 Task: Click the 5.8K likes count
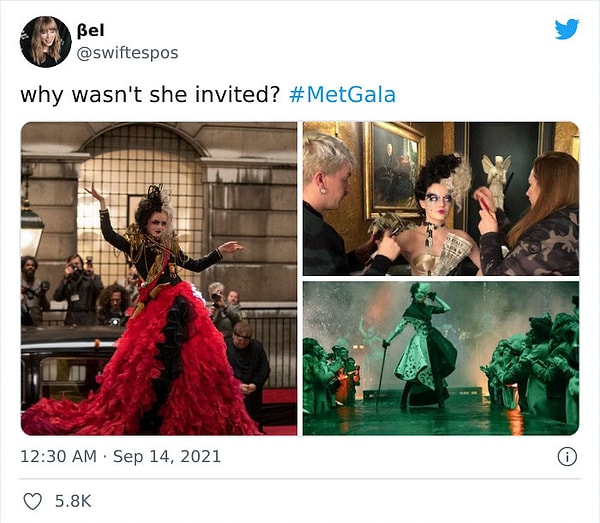click(73, 501)
